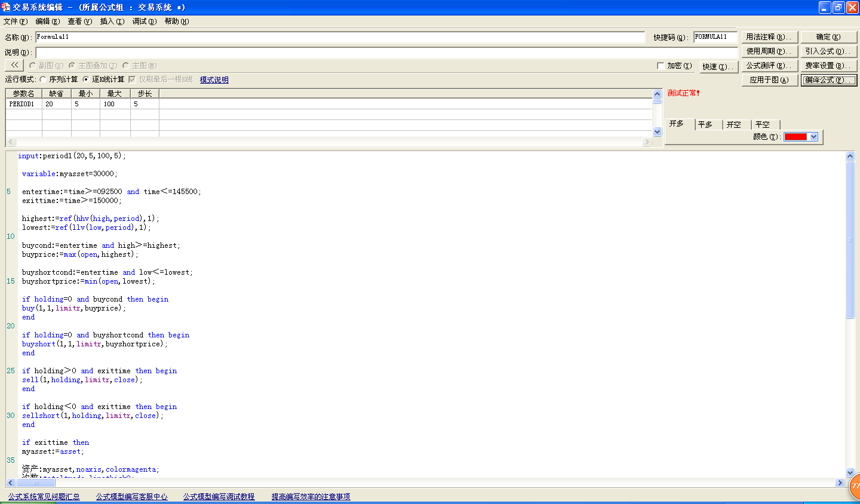Click code editor scroll down arrow
The width and height of the screenshot is (860, 504).
coord(850,472)
